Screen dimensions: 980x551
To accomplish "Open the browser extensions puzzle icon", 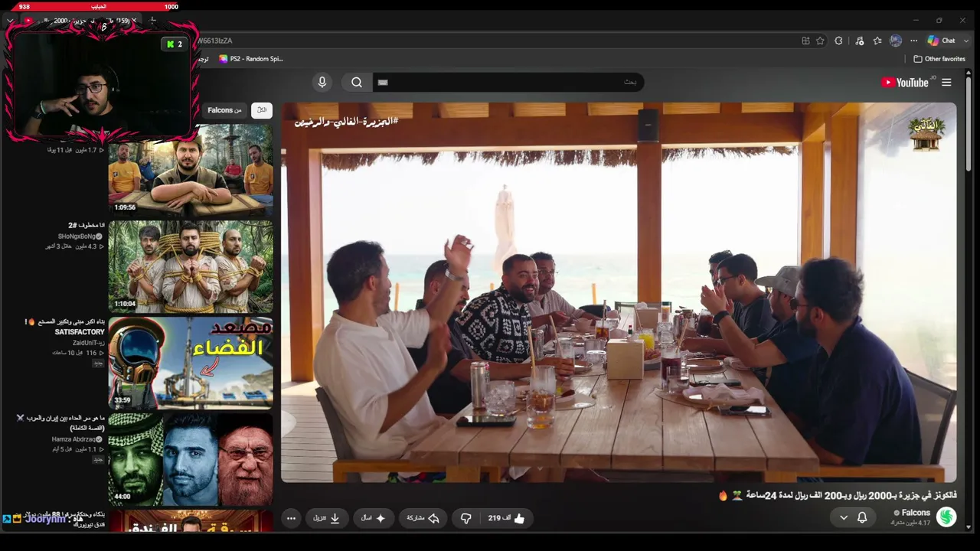I will click(838, 41).
